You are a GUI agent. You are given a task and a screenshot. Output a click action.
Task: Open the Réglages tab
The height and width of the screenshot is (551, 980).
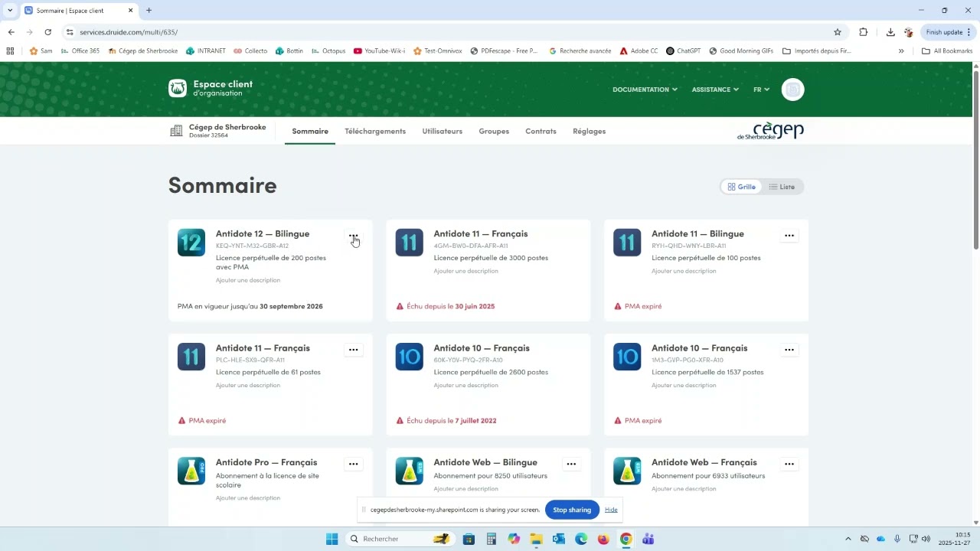(589, 131)
